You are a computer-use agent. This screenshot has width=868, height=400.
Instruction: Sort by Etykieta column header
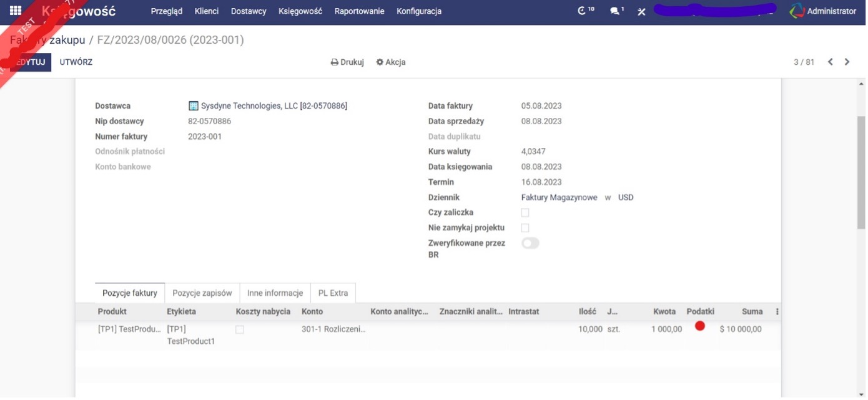click(181, 311)
